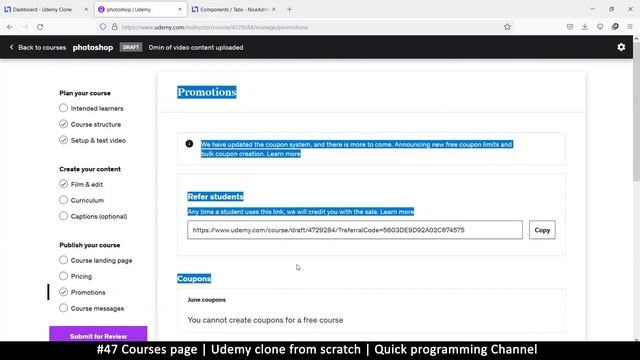Switch to Components / Tabs NiceAdmin tab

click(233, 9)
